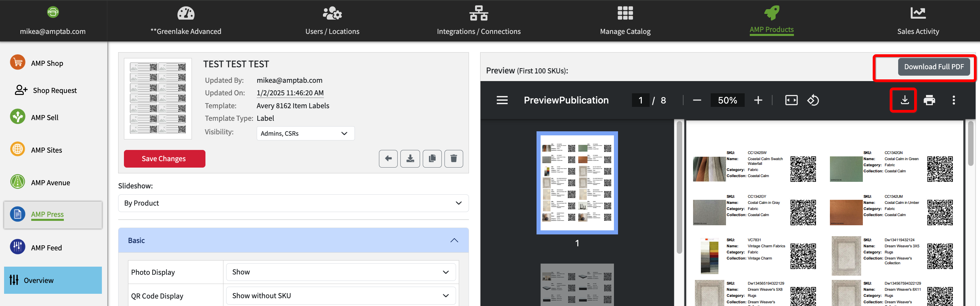Screen dimensions: 980x306
Task: Toggle the PDF viewer sidebar menu
Action: tap(502, 100)
